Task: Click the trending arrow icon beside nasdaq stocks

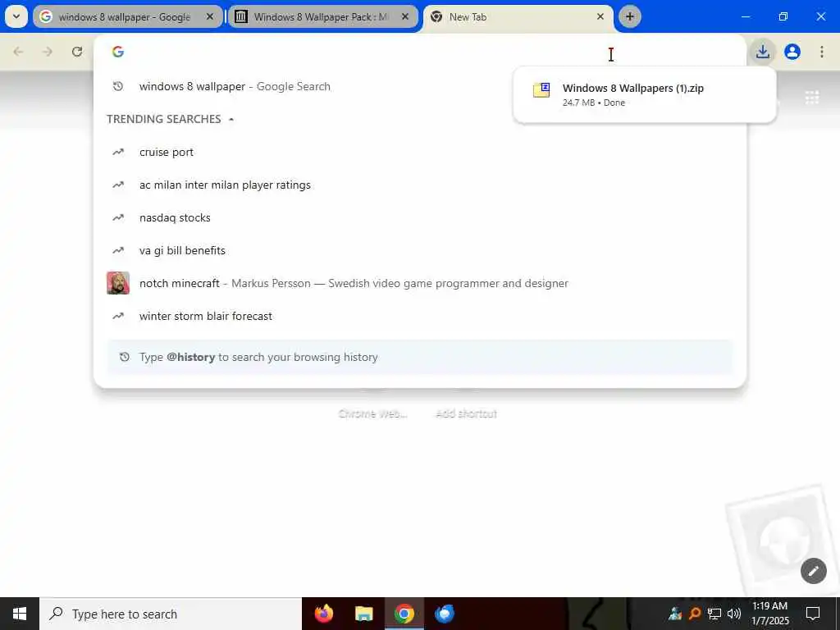Action: (118, 217)
